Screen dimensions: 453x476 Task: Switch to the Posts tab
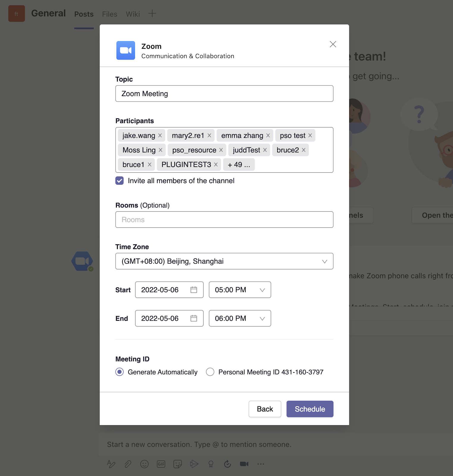(x=84, y=14)
